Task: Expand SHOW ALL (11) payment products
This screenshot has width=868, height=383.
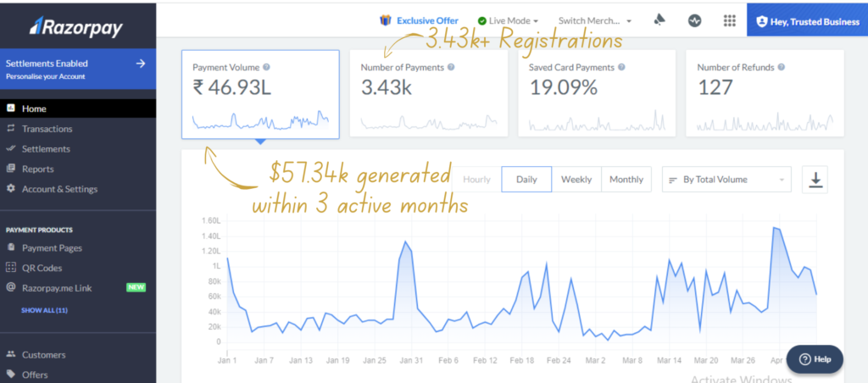Action: pos(44,310)
